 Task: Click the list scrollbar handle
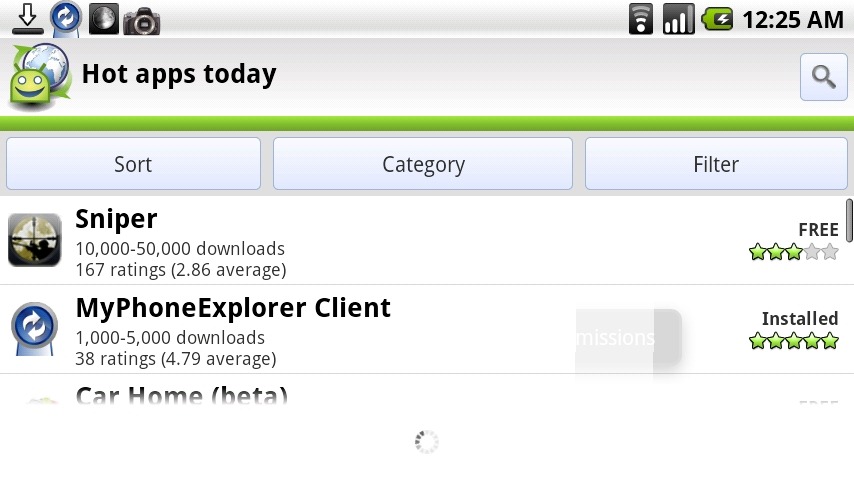[x=849, y=220]
